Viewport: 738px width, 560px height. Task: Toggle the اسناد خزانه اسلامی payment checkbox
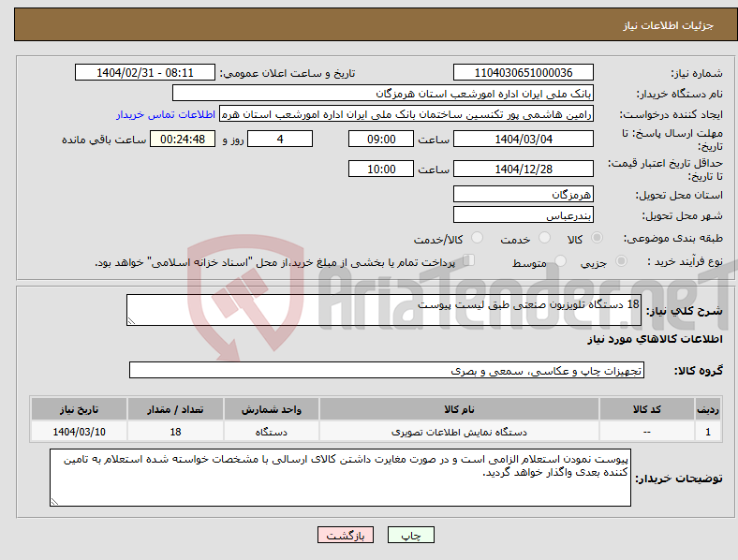coord(469,260)
